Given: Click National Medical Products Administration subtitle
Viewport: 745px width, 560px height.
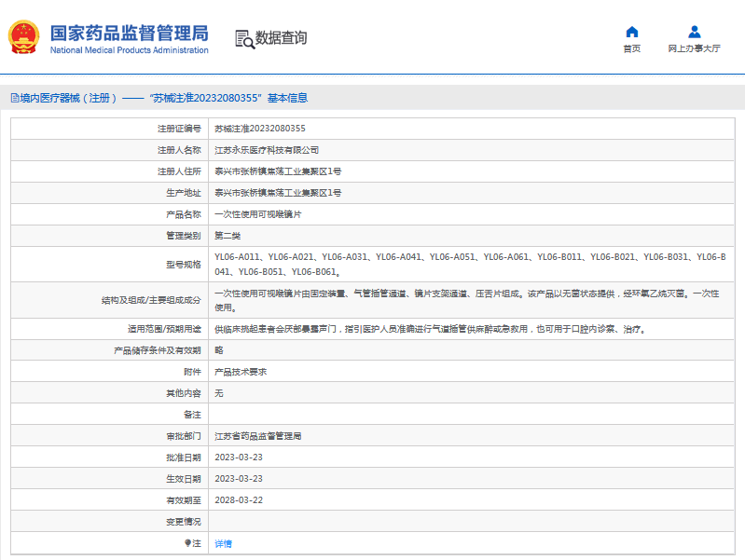Looking at the screenshot, I should [130, 50].
